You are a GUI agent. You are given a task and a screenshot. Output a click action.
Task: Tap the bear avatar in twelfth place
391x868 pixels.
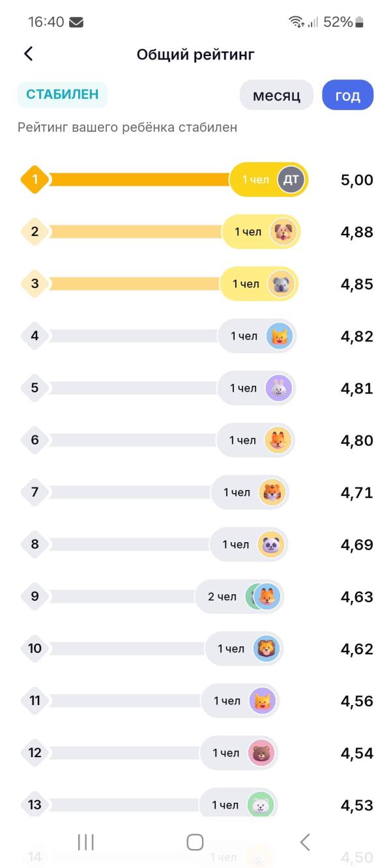(261, 753)
